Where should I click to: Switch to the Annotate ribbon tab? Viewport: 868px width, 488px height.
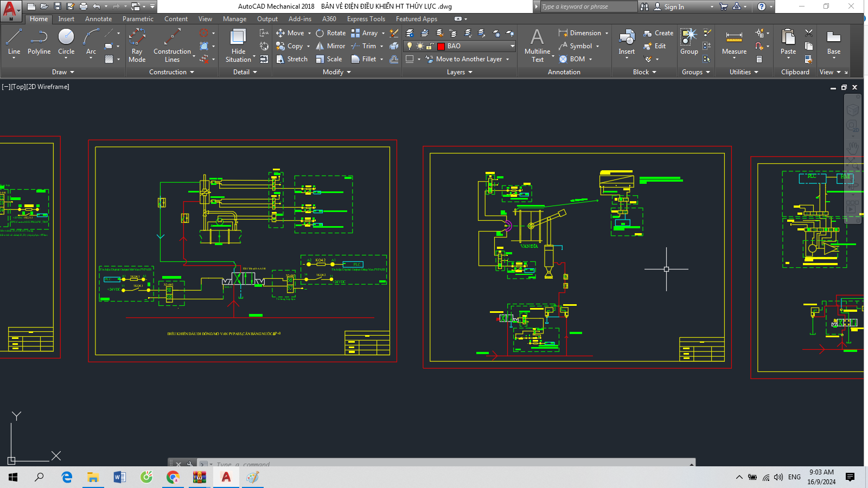point(98,19)
